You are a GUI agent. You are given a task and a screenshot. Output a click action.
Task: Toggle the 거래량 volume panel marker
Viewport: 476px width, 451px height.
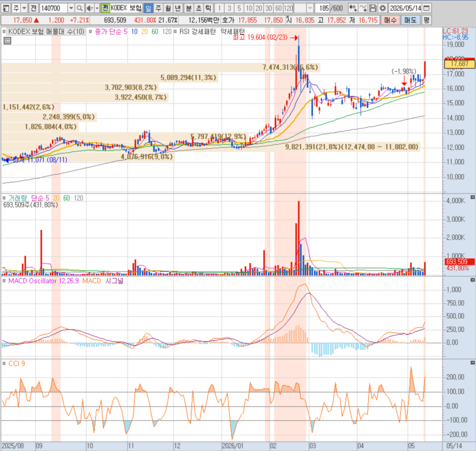[x=4, y=198]
